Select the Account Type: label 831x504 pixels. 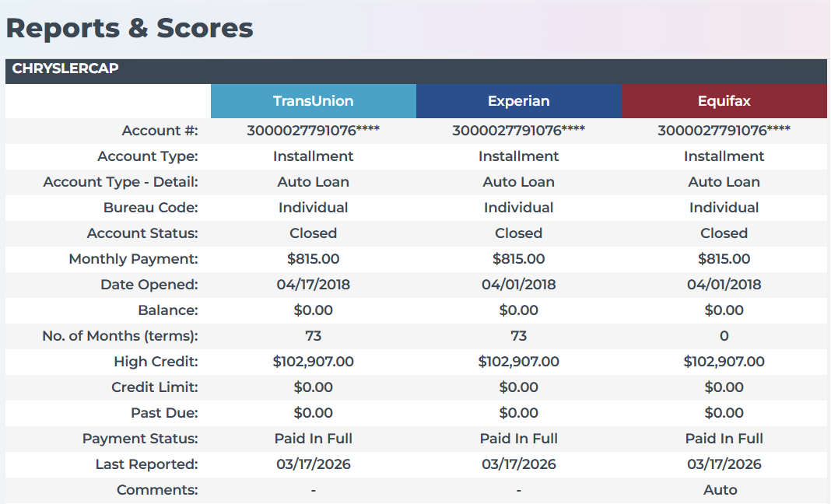(148, 156)
